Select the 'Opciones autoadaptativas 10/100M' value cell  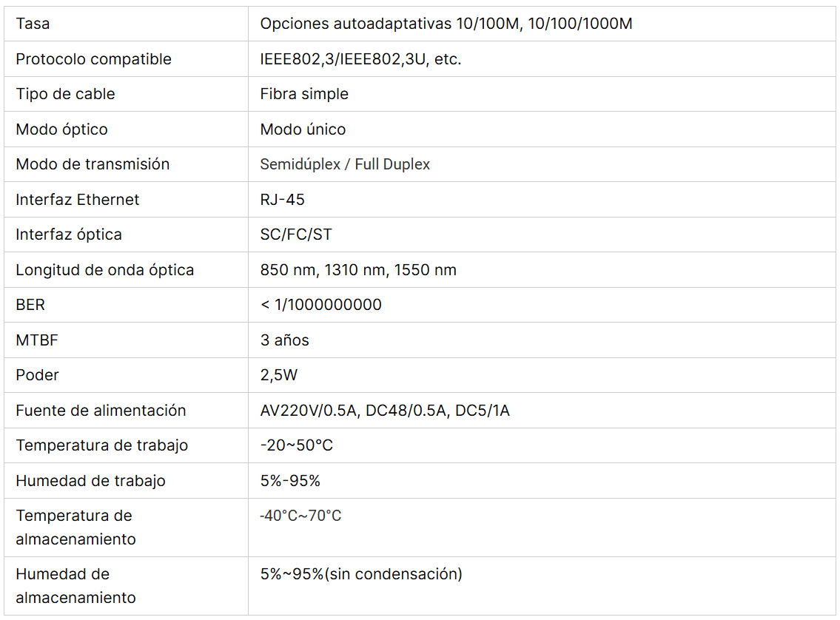[446, 24]
